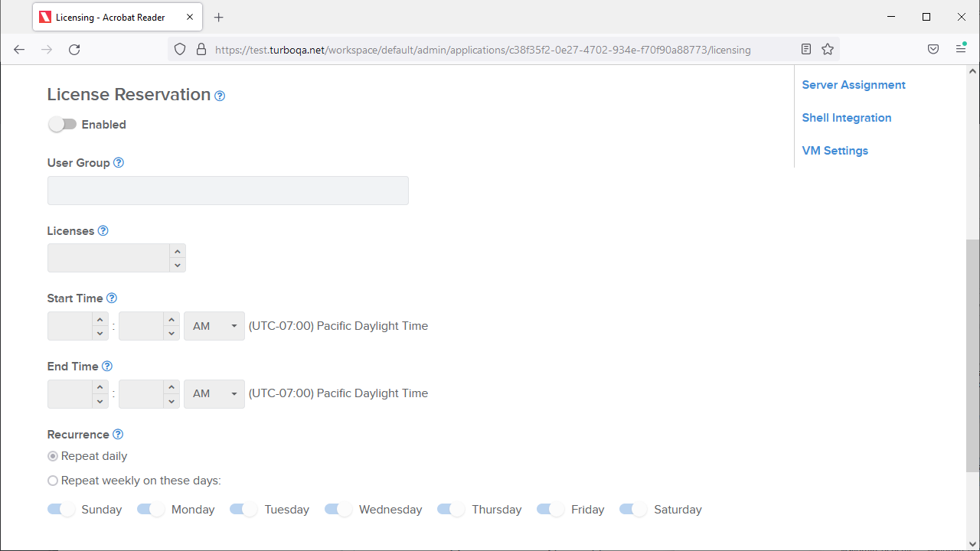
Task: Click the User Group input field
Action: (x=228, y=191)
